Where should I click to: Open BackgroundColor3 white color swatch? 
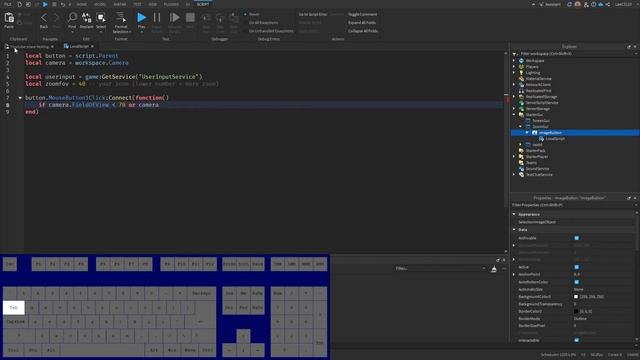point(576,297)
